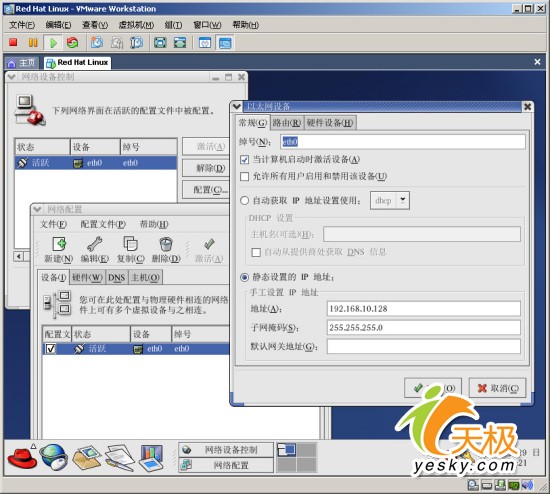Open Ethernet Device window menu arrow
This screenshot has height=494, width=550.
click(x=237, y=106)
